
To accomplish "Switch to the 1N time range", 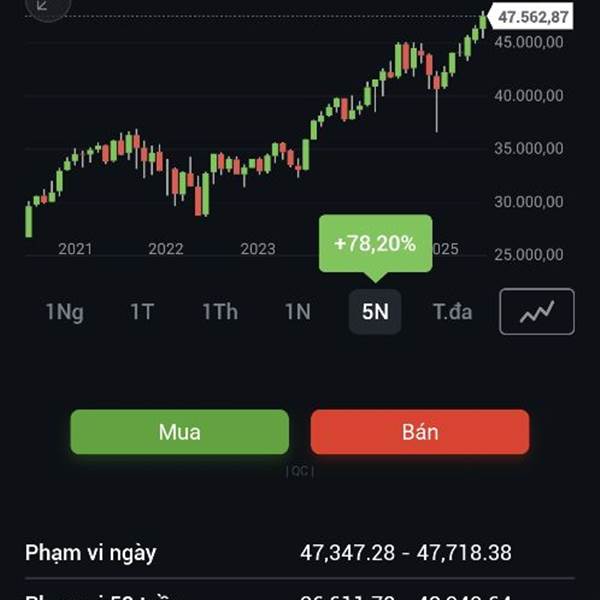I will [x=298, y=311].
